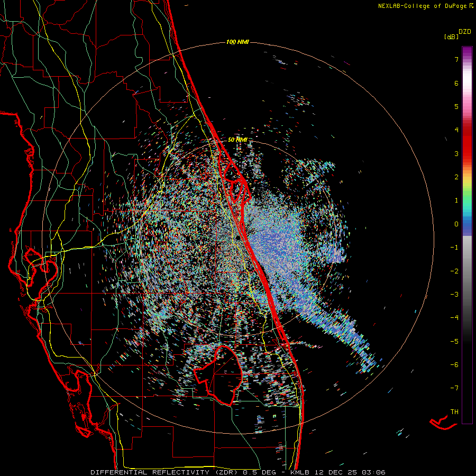Screen dimensions: 476x476
Task: Click the Differential Reflectivity product title caption
Action: pos(237,472)
